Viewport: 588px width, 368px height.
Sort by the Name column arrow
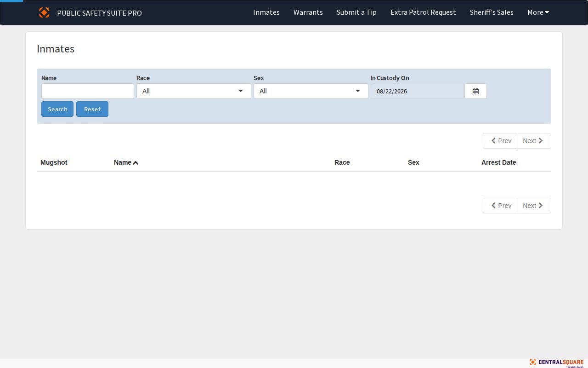(136, 163)
